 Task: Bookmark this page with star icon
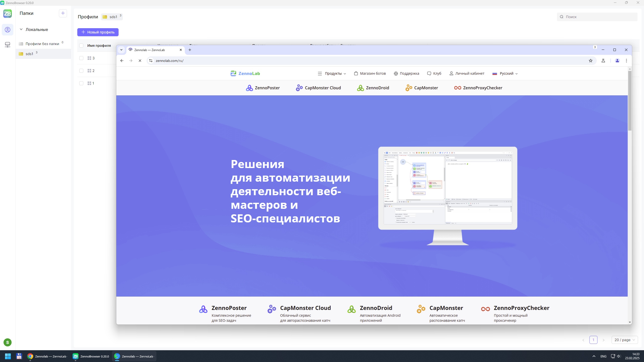pos(591,61)
